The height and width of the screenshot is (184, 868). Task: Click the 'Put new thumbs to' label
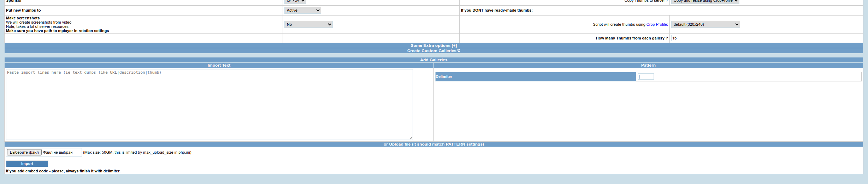point(23,10)
